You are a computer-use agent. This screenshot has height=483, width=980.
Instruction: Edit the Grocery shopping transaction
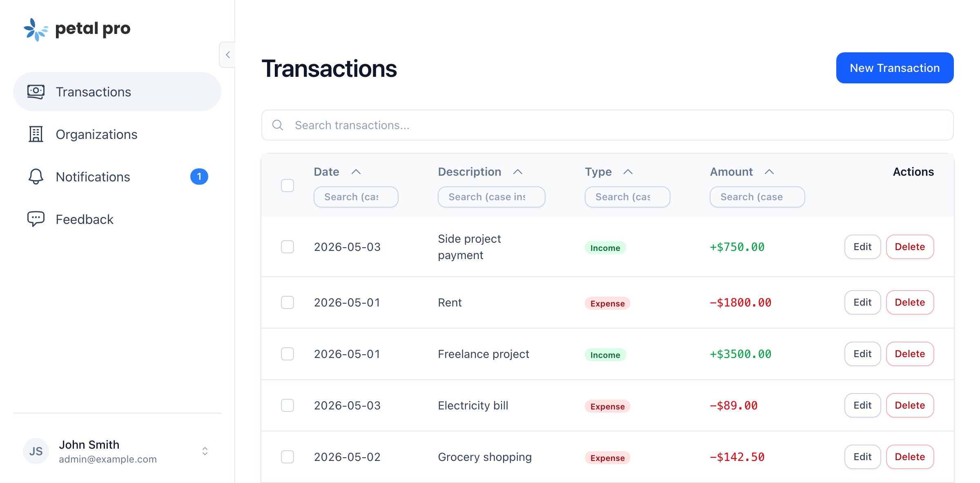[x=862, y=457]
